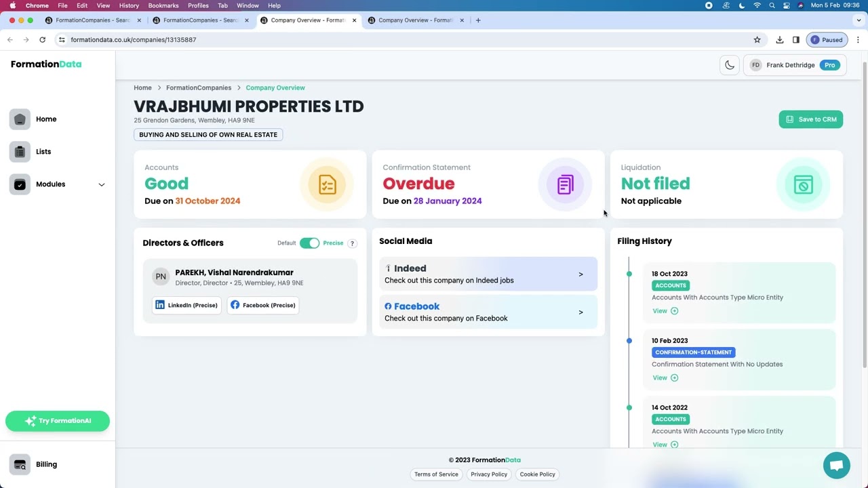Viewport: 868px width, 488px height.
Task: View 18 Oct 2023 accounts filing
Action: (x=665, y=311)
